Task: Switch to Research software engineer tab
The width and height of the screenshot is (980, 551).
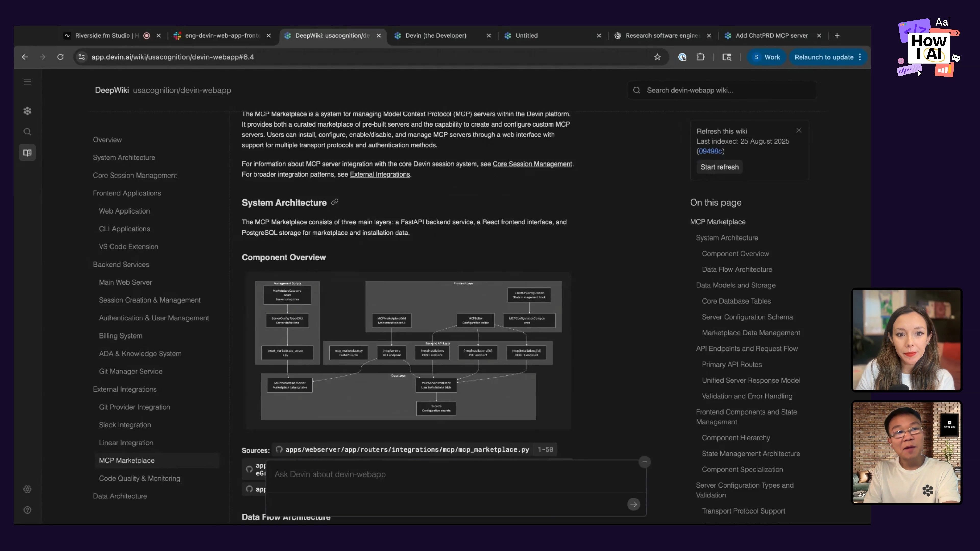Action: point(662,36)
